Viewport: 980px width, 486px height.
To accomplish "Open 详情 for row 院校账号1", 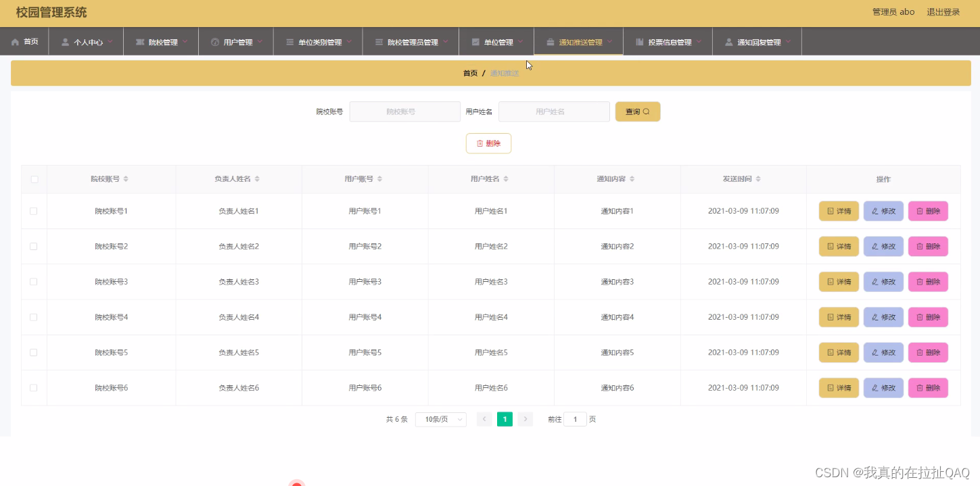I will click(x=839, y=211).
